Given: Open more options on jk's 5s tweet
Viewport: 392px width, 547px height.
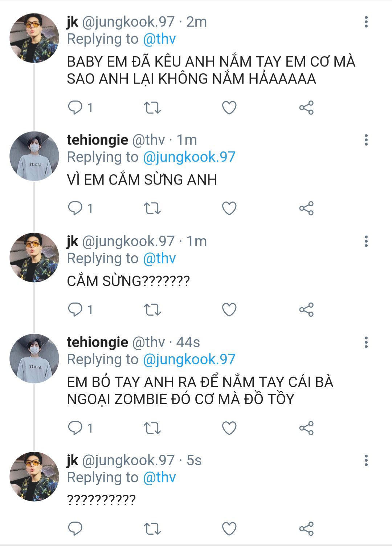Looking at the screenshot, I should tap(366, 461).
